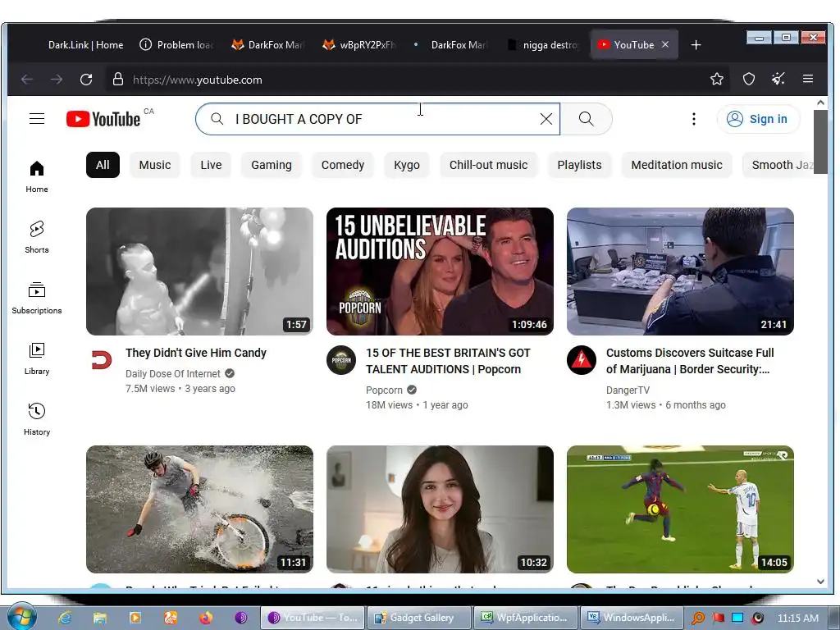The width and height of the screenshot is (840, 630).
Task: Clear search text with X icon
Action: tap(546, 119)
